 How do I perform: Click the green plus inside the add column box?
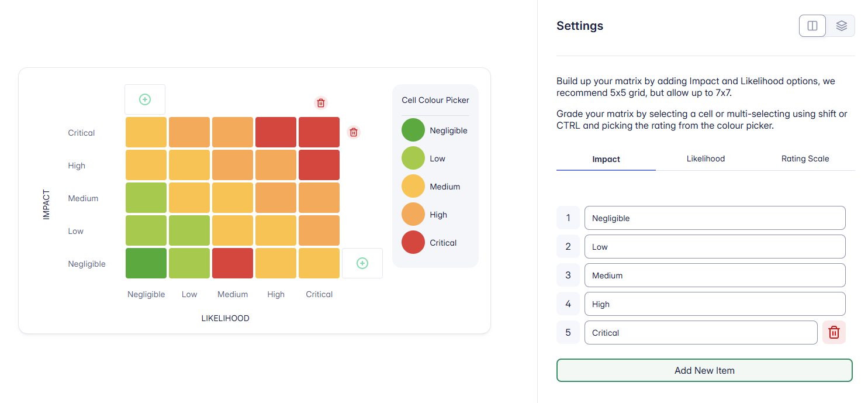[362, 263]
